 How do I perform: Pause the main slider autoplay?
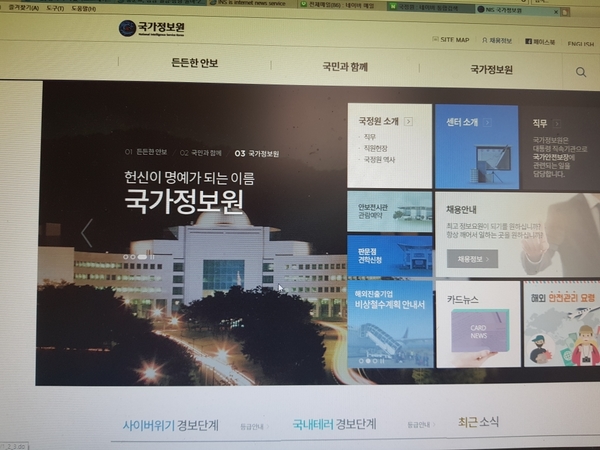(x=152, y=257)
